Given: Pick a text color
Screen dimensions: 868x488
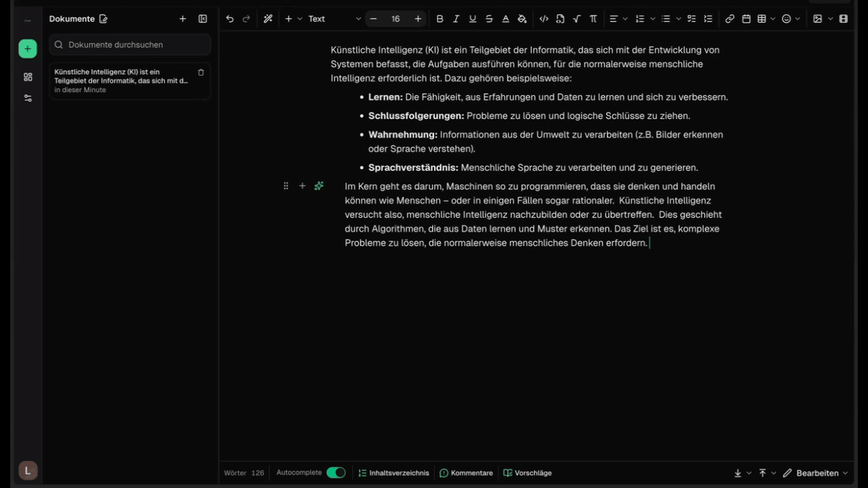Looking at the screenshot, I should (505, 19).
